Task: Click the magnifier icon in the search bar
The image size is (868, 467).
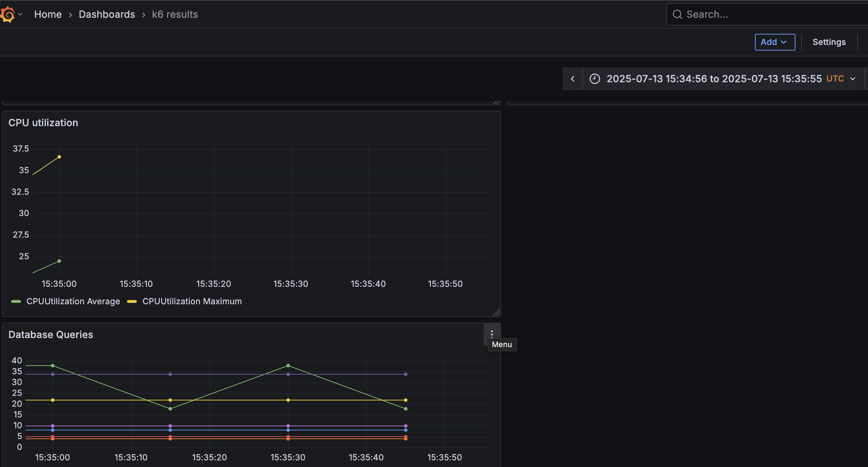Action: pos(678,14)
